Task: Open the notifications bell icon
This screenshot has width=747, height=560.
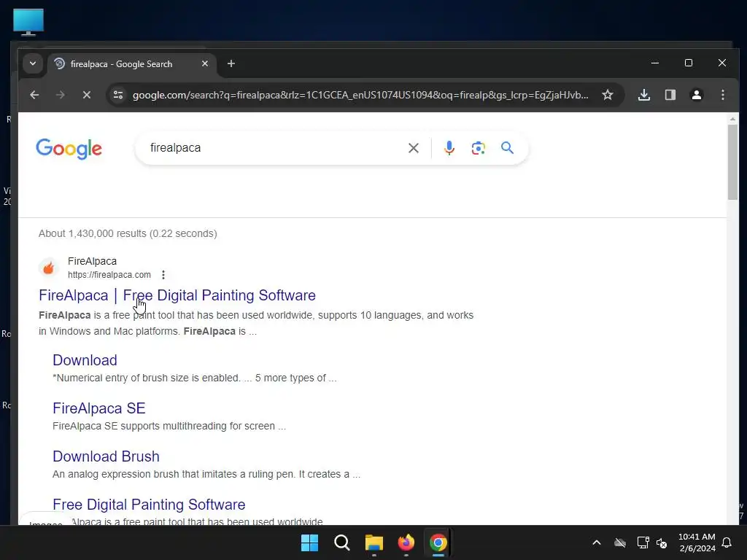Action: [727, 542]
